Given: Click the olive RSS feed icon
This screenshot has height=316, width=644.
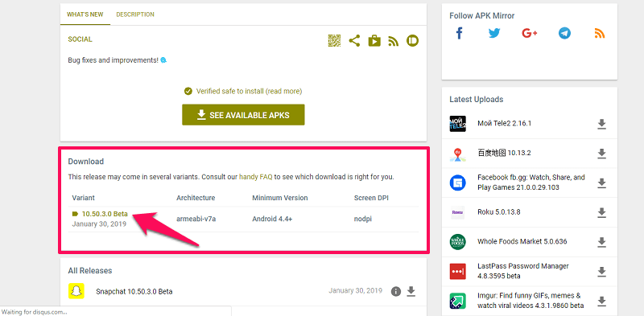Looking at the screenshot, I should (x=394, y=41).
